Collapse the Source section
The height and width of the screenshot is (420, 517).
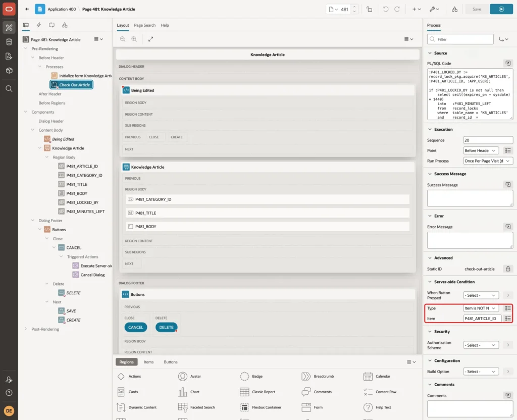(x=430, y=53)
